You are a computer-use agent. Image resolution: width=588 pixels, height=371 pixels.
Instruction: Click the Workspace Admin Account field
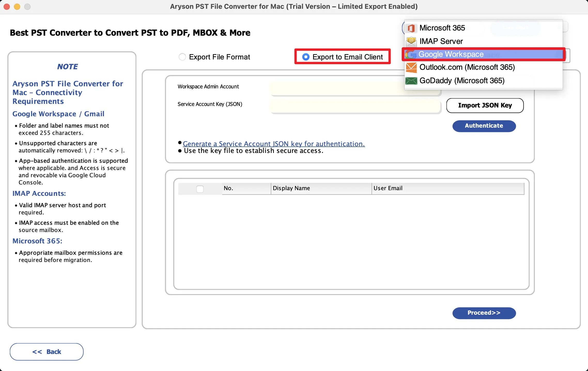pyautogui.click(x=355, y=89)
